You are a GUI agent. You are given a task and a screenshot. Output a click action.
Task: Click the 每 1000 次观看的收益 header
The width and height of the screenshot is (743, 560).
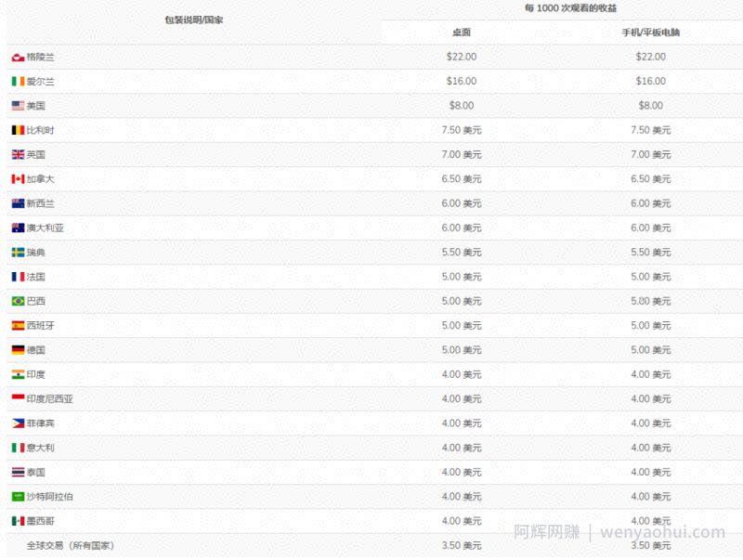(x=570, y=8)
